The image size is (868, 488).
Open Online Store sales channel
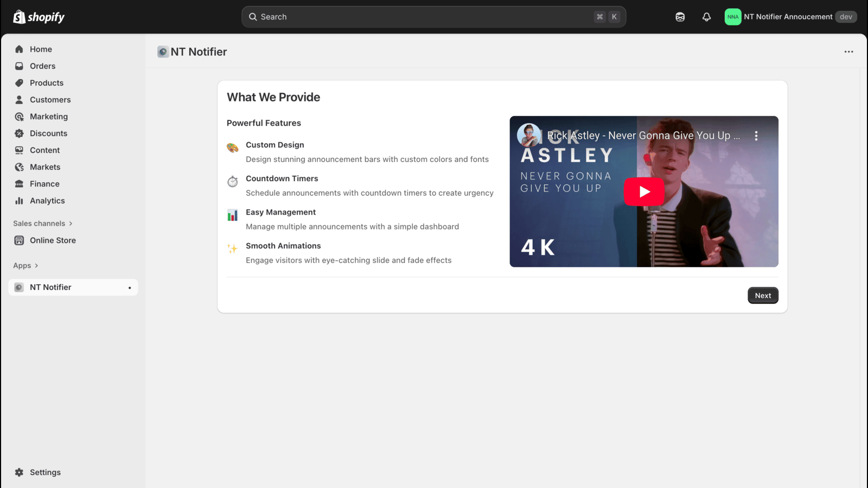[x=73, y=240]
